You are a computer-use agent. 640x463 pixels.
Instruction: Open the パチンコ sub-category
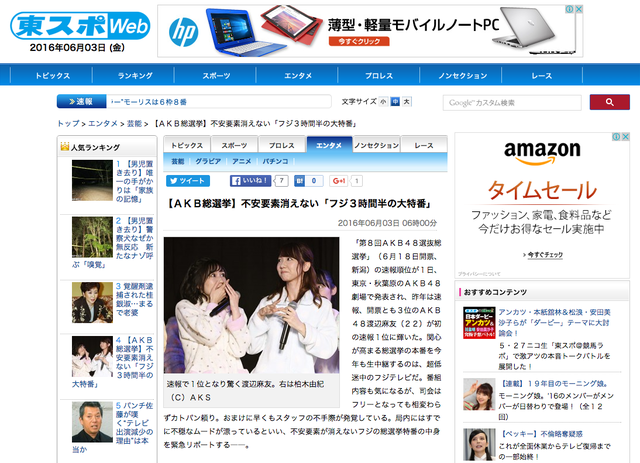tap(275, 161)
